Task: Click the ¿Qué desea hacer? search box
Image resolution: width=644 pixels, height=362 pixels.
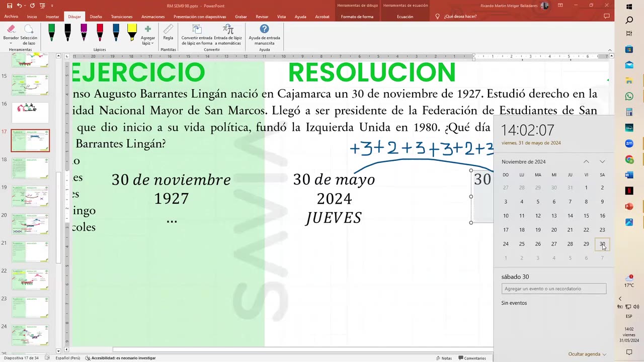Action: coord(460,17)
